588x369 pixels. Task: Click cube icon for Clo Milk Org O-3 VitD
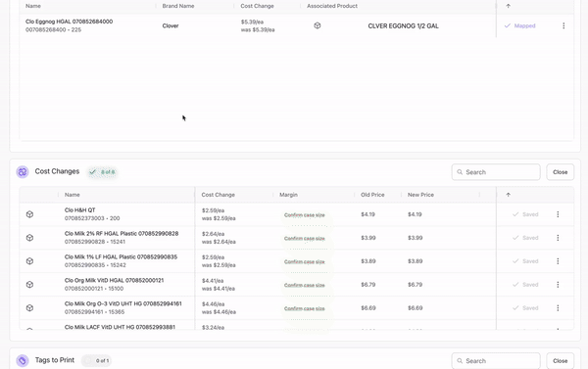click(x=29, y=308)
